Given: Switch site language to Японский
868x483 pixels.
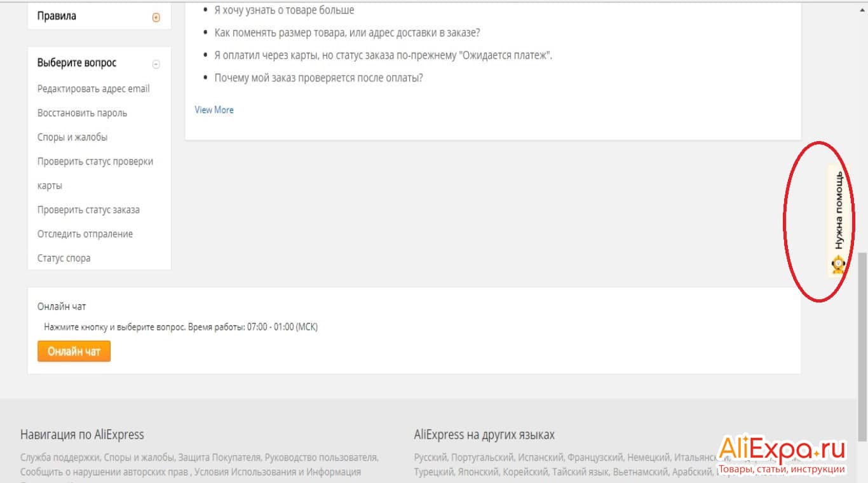Looking at the screenshot, I should tap(478, 472).
